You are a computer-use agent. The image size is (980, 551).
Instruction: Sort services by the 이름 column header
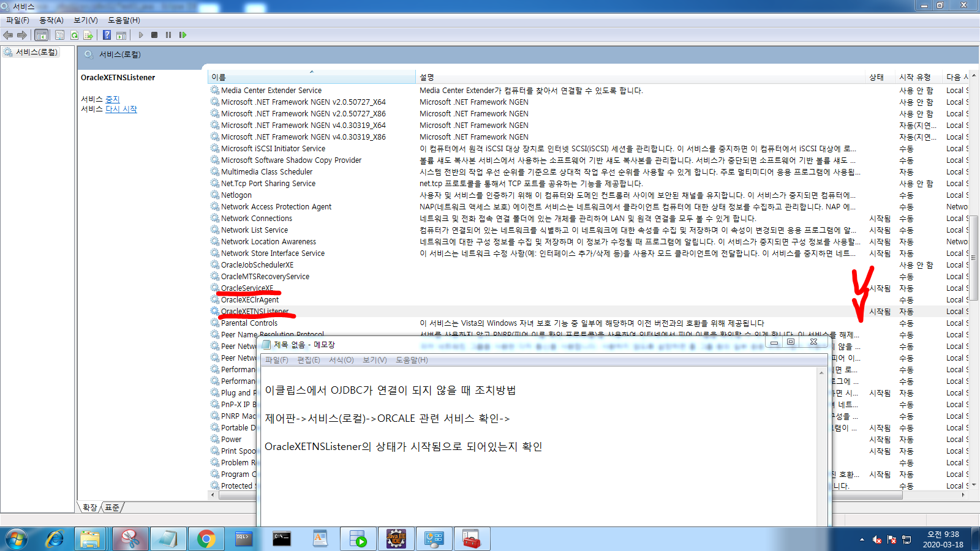pyautogui.click(x=312, y=77)
